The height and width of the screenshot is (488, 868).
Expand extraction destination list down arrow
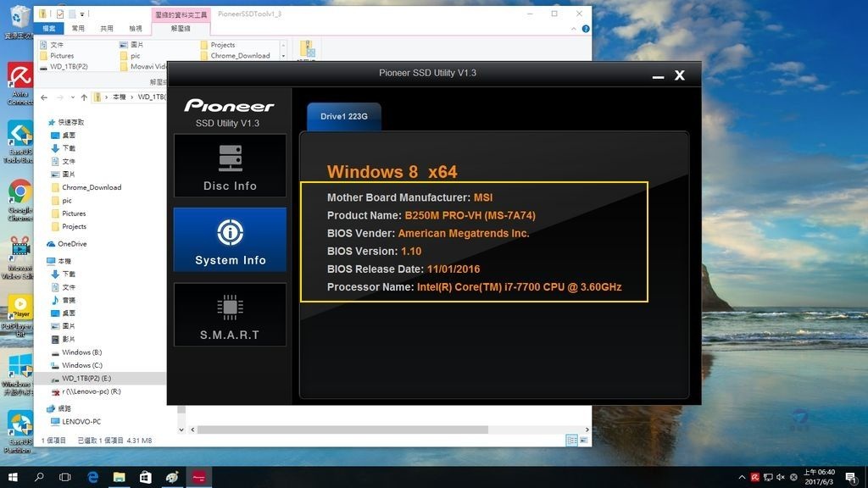click(x=283, y=56)
